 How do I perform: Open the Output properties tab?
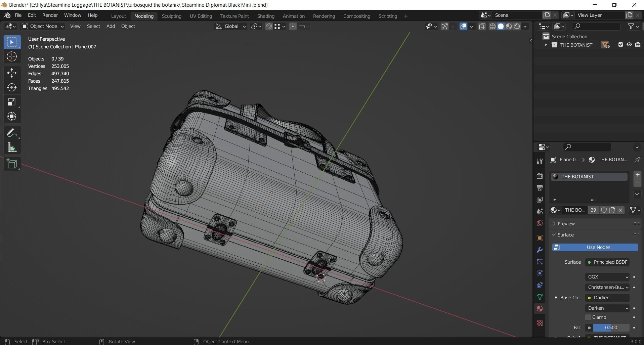540,188
